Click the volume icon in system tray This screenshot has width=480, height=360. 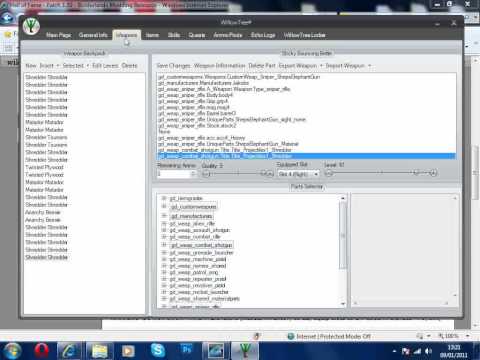pyautogui.click(x=429, y=351)
